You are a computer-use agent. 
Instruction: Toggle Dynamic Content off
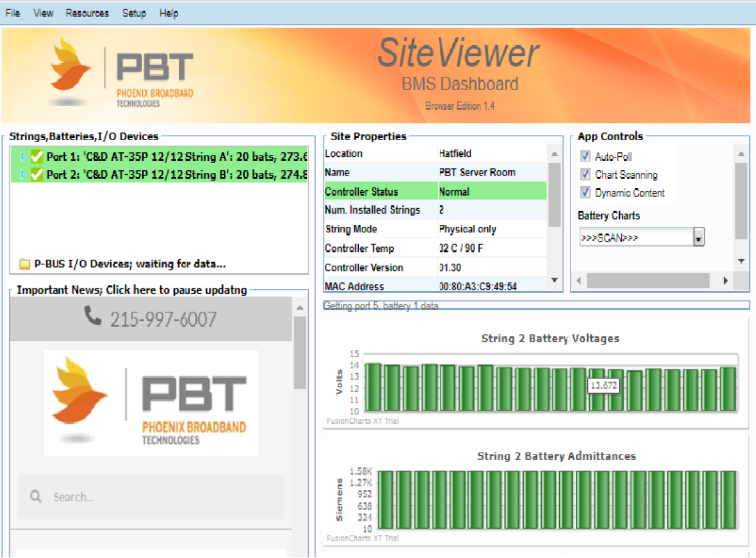(585, 193)
